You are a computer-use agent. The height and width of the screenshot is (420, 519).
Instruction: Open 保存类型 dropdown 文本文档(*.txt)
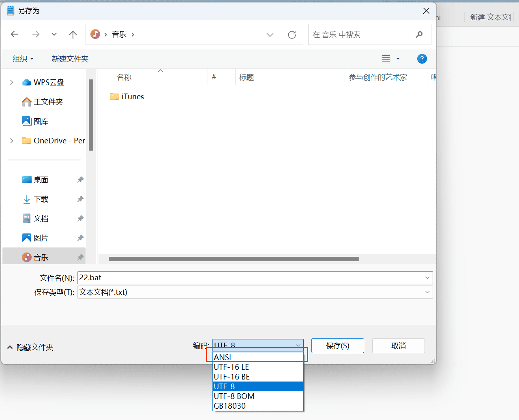coord(255,292)
